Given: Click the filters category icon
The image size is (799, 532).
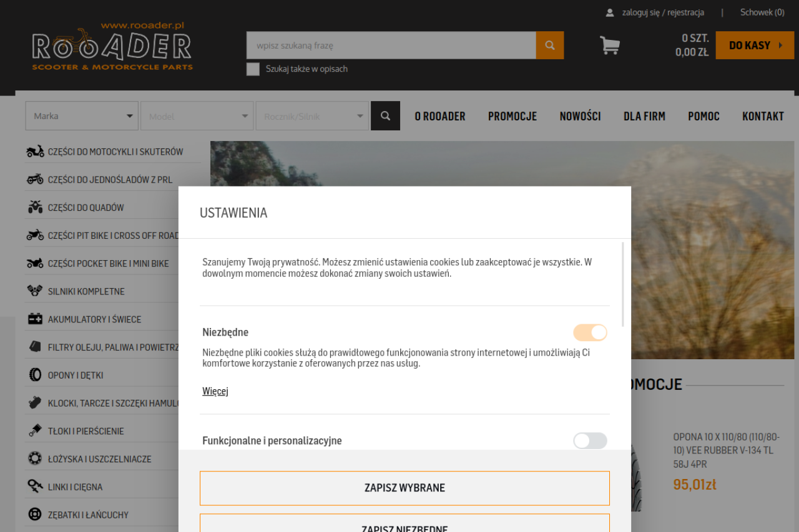Looking at the screenshot, I should click(35, 347).
